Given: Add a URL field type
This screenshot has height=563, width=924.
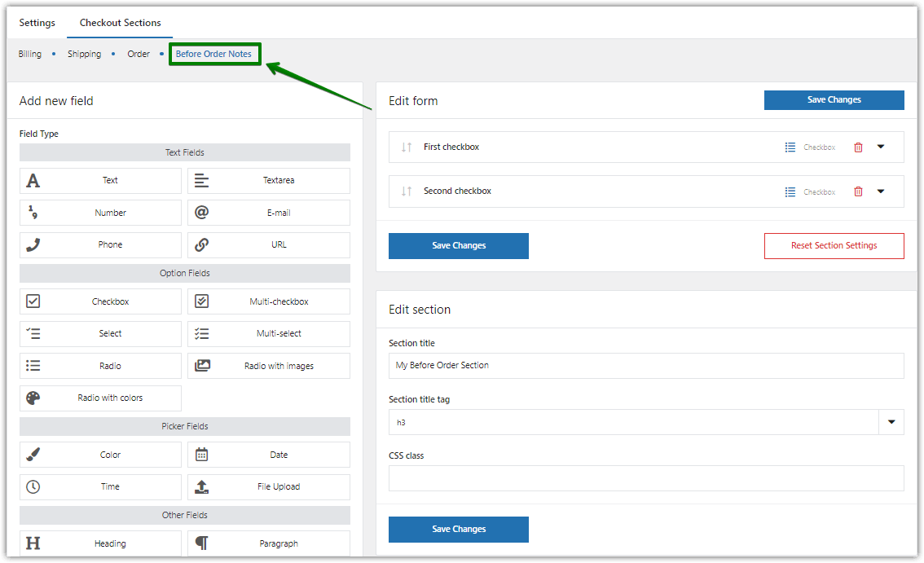Looking at the screenshot, I should [x=269, y=244].
